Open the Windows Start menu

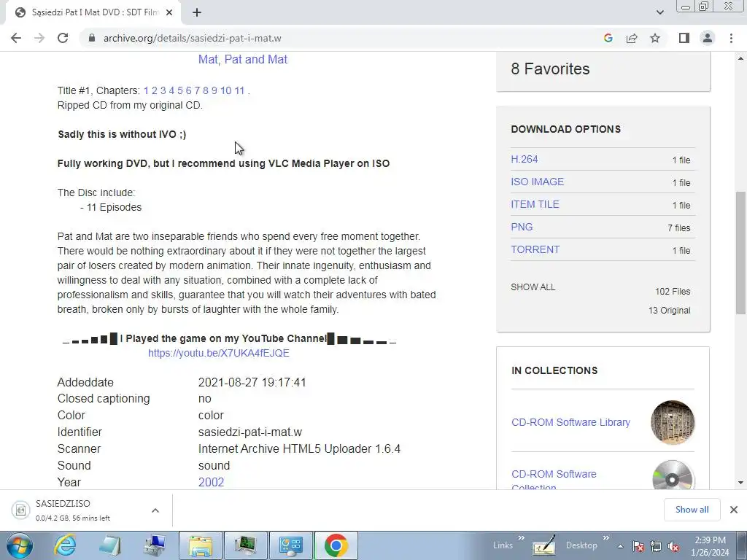(x=20, y=545)
